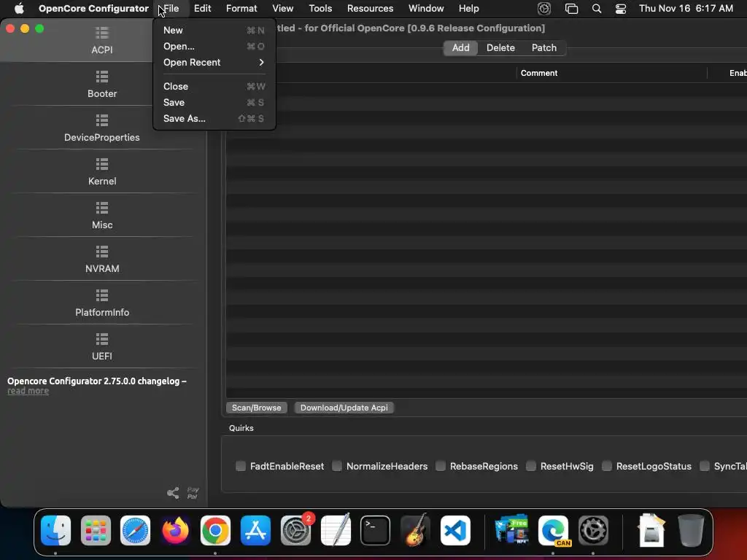Click the OpenCore status icon in menu bar

pyautogui.click(x=544, y=9)
